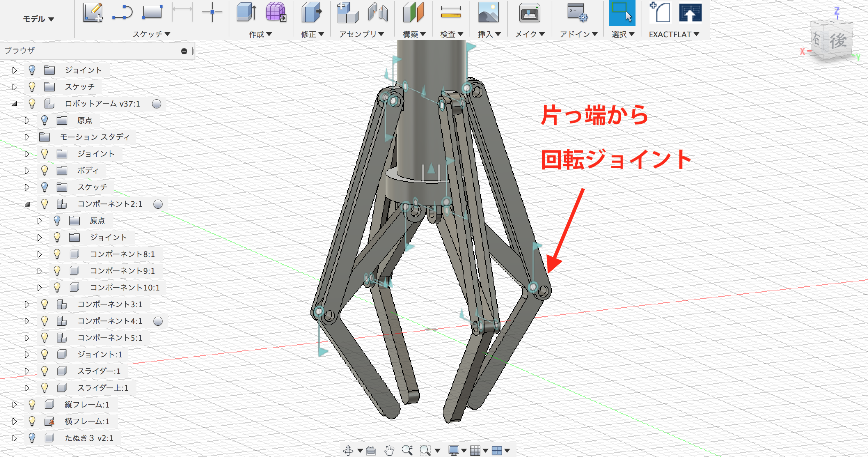Open the モデル workspace switcher
868x457 pixels.
pos(38,19)
